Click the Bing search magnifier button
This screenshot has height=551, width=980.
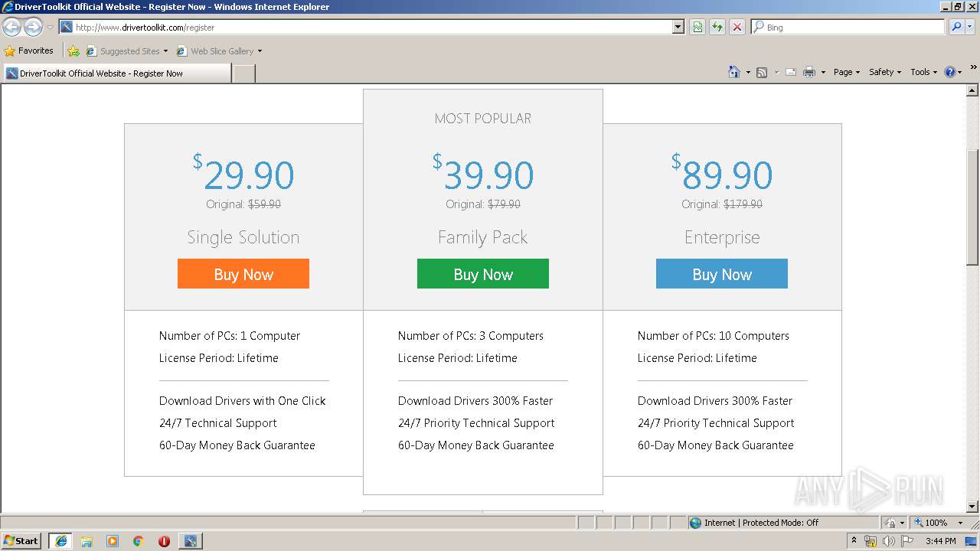coord(956,27)
